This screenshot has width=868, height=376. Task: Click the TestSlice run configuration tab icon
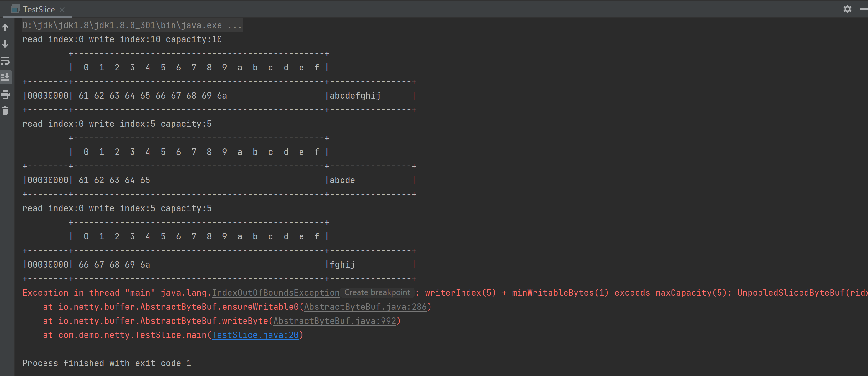click(x=15, y=9)
